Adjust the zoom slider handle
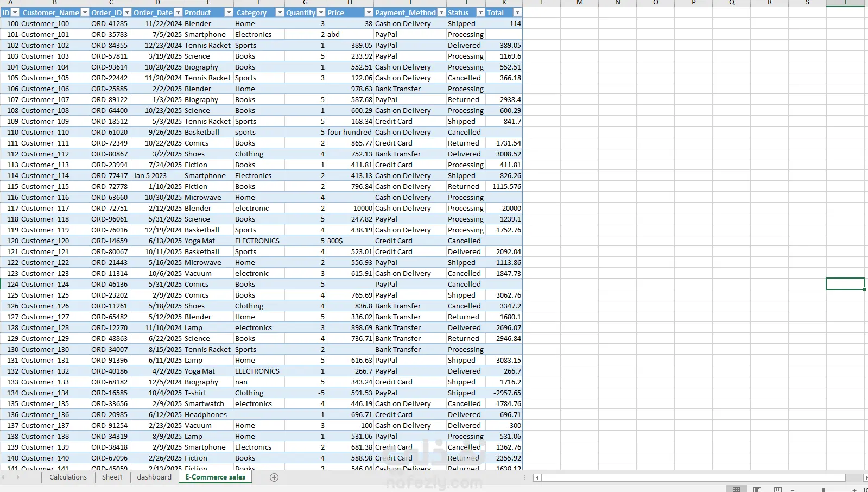Screen dimensions: 868x492 (823, 490)
